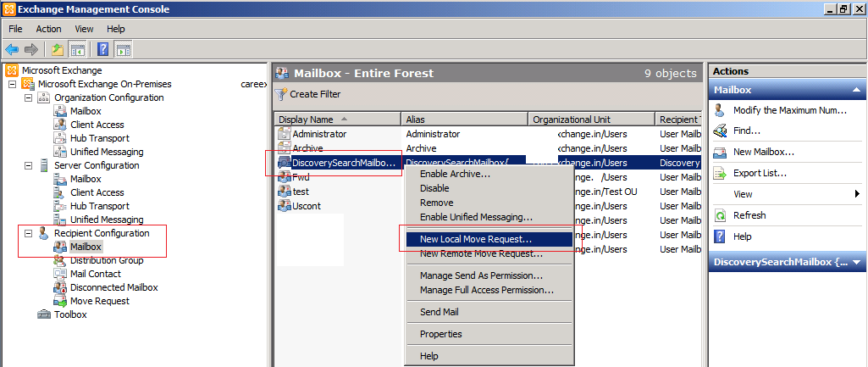Viewport: 868px width, 367px height.
Task: Click the Exchange Management Console title icon
Action: pos(9,9)
